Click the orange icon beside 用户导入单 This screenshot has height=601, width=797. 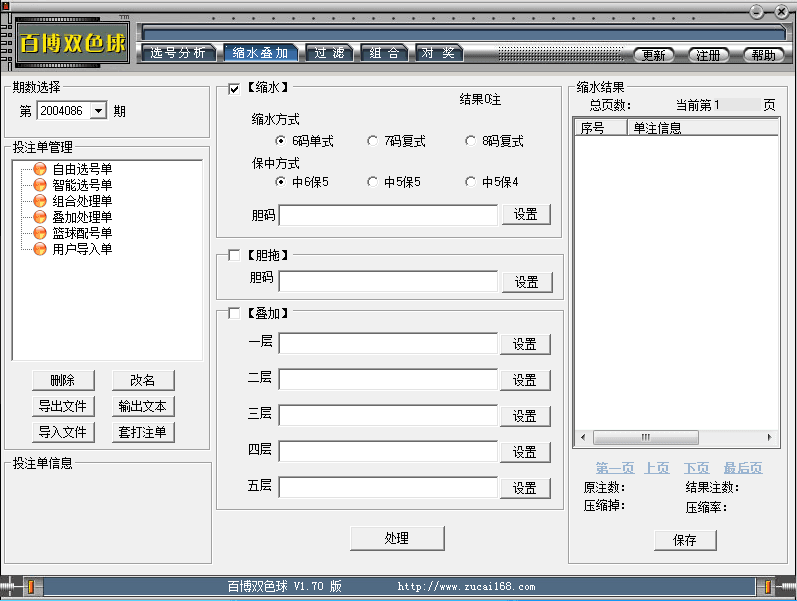point(40,249)
